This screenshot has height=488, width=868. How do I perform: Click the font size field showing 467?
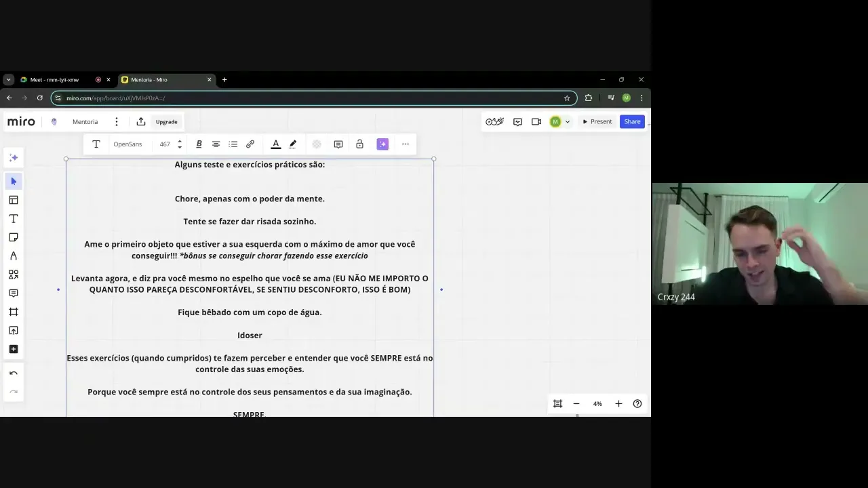pyautogui.click(x=165, y=144)
